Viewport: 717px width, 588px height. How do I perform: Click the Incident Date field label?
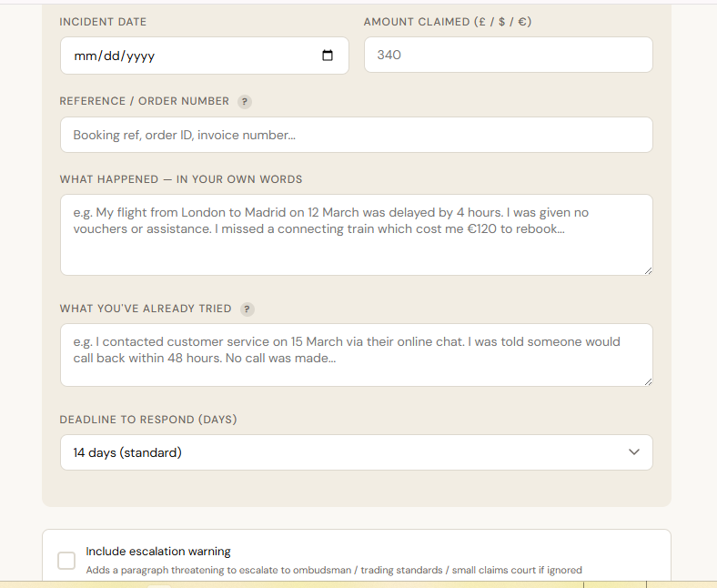(103, 22)
